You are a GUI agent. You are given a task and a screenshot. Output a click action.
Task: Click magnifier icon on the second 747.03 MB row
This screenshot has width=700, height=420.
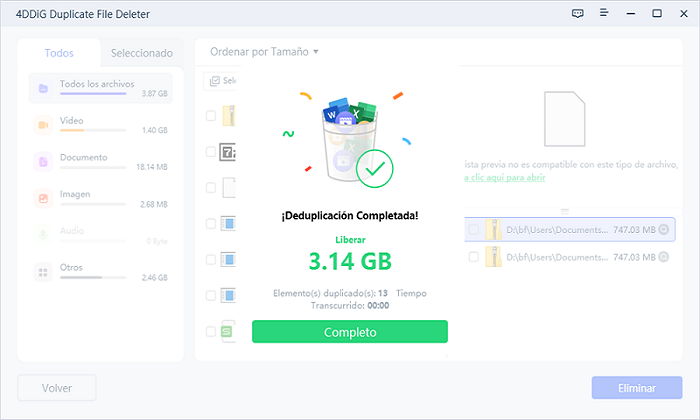pyautogui.click(x=664, y=257)
